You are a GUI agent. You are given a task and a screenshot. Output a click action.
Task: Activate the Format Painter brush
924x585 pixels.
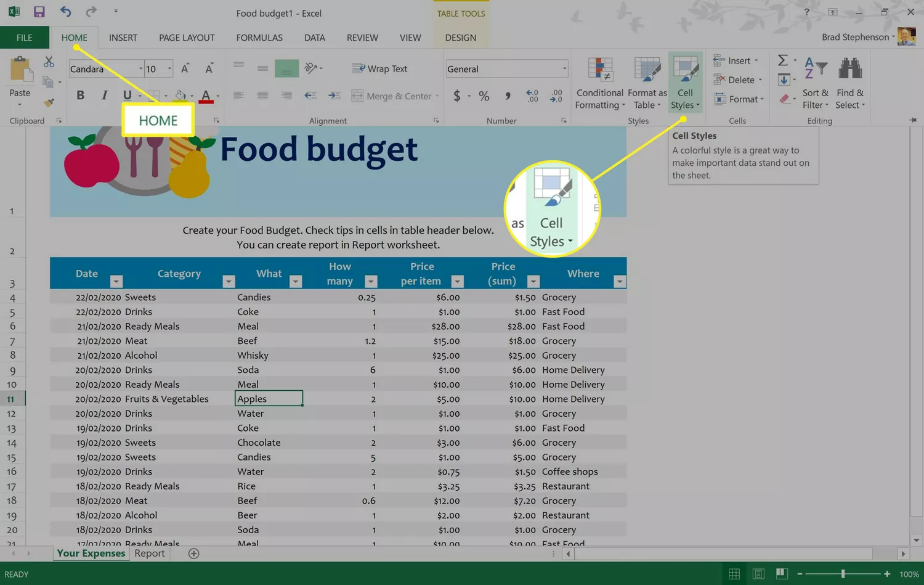49,102
